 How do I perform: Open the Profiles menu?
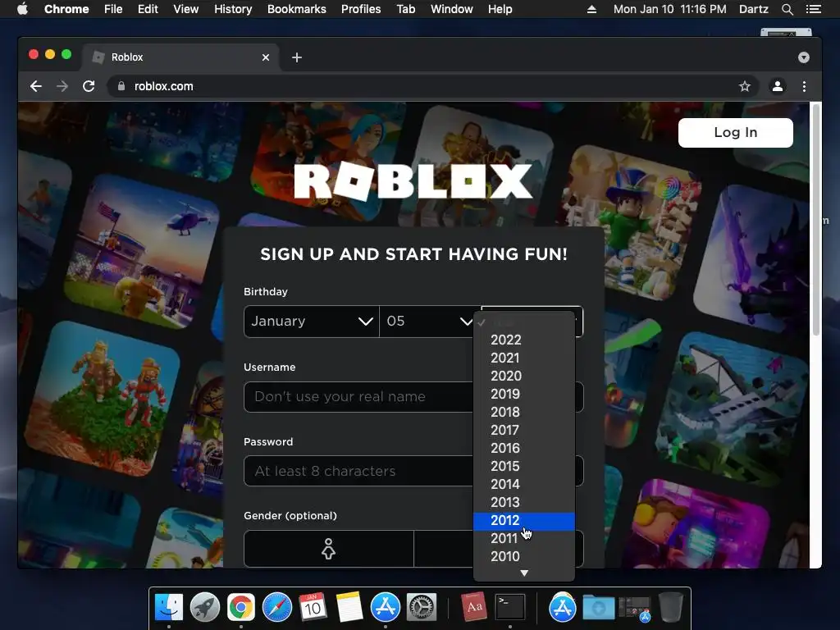[x=361, y=9]
